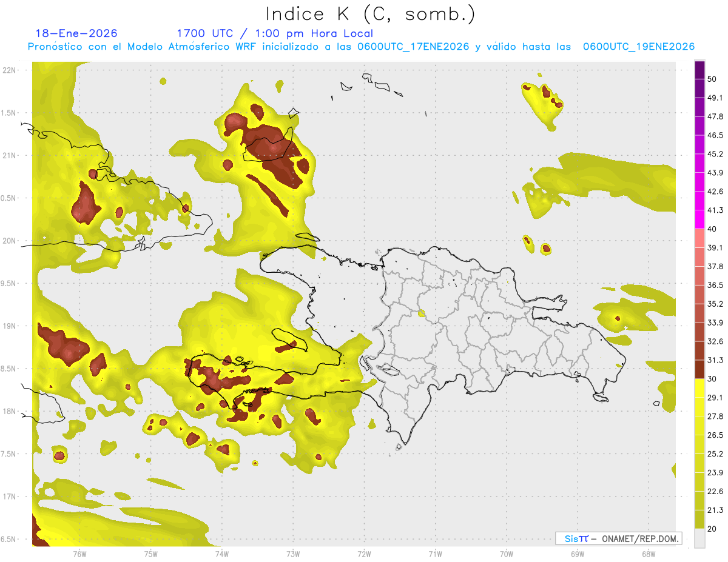Click the colorbar value 45.2

click(x=715, y=154)
